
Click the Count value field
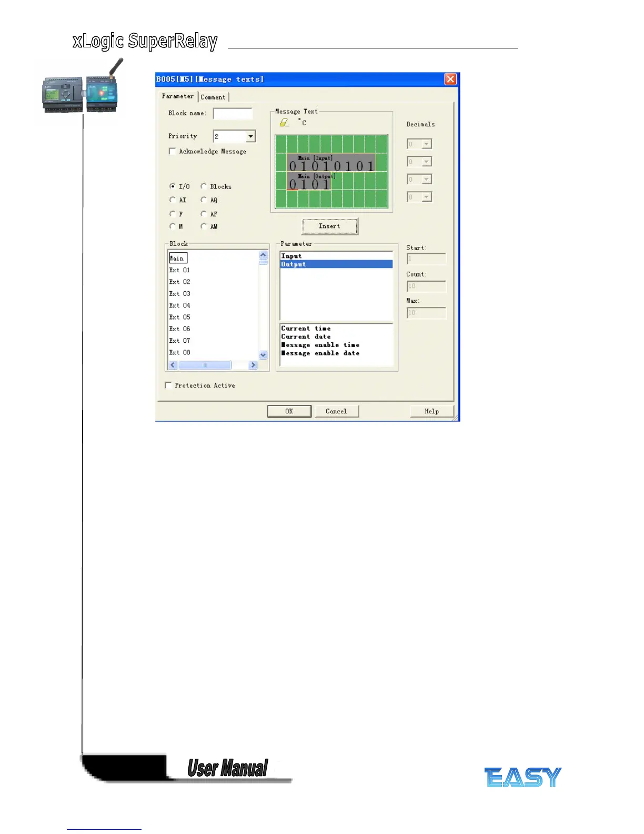click(426, 286)
